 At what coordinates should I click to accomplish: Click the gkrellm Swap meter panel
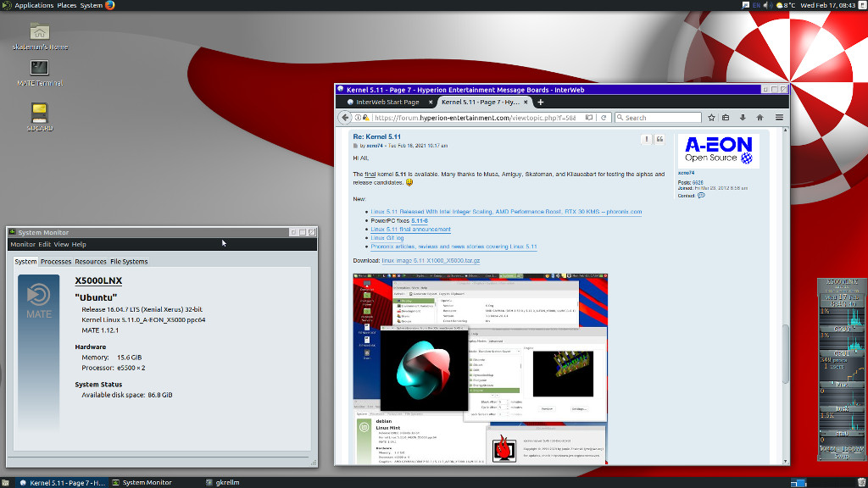[842, 456]
